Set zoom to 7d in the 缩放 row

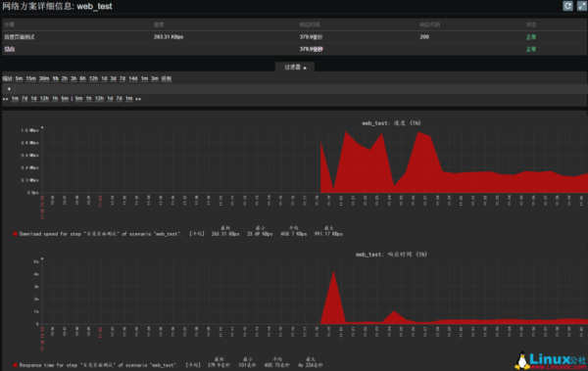tap(122, 78)
